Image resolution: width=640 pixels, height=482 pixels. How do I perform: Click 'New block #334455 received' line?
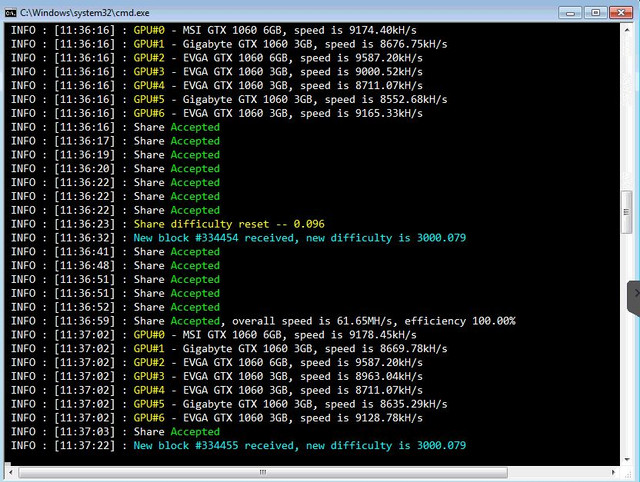[x=238, y=446]
